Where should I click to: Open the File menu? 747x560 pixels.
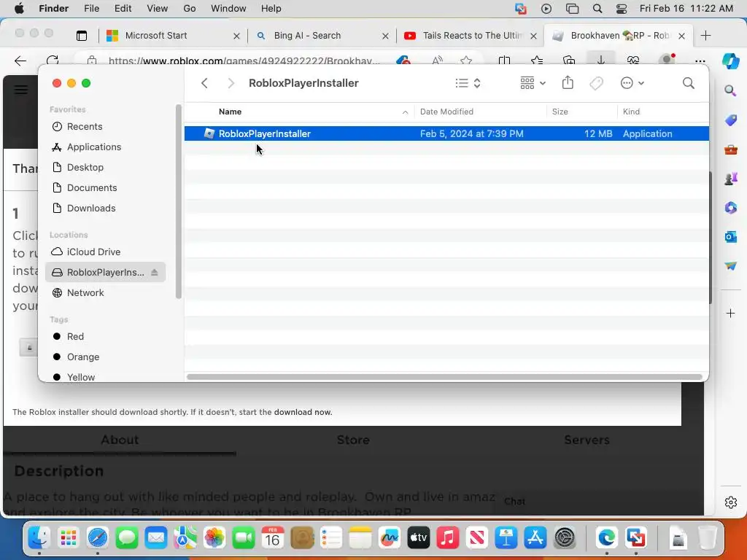point(91,9)
